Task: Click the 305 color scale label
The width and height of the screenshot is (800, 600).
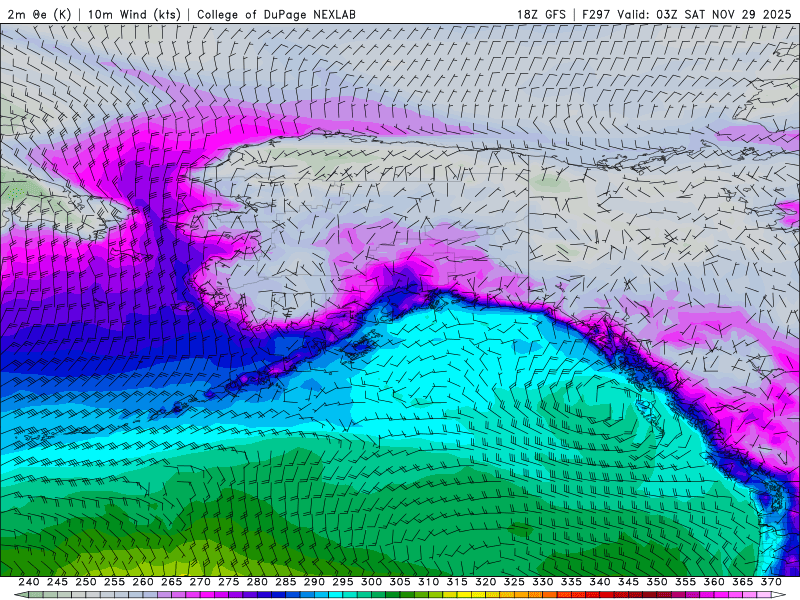Action: (400, 582)
